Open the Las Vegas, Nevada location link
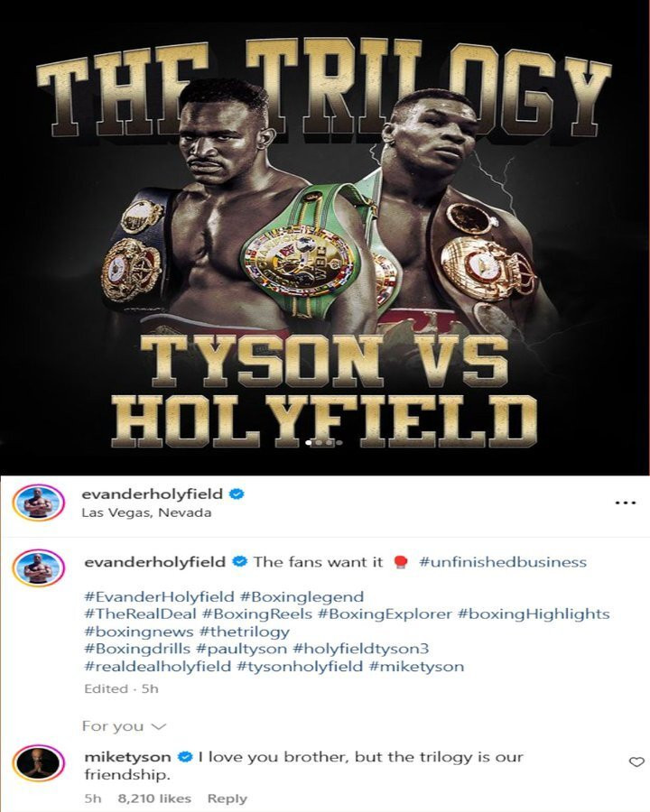650x812 pixels. (x=146, y=512)
